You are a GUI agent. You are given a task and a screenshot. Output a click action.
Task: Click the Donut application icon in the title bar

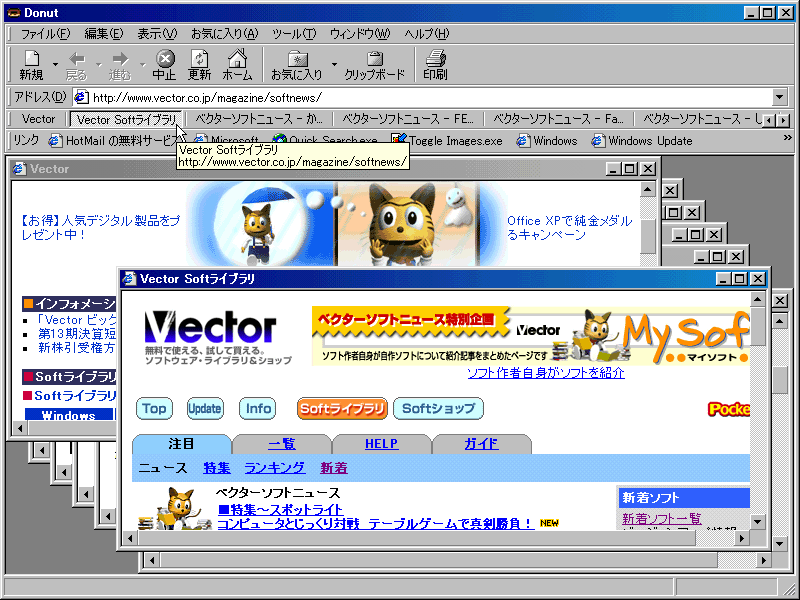(x=13, y=13)
